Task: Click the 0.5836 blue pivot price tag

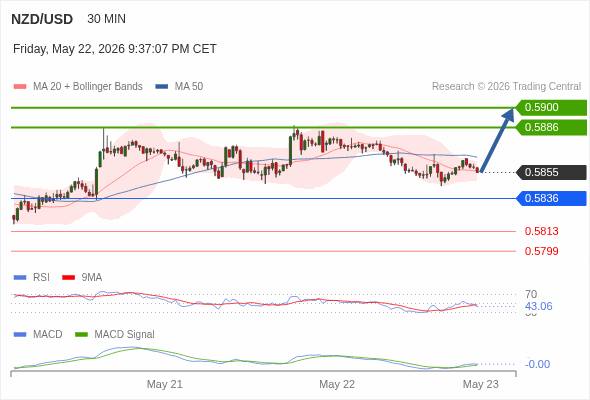Action: point(551,198)
